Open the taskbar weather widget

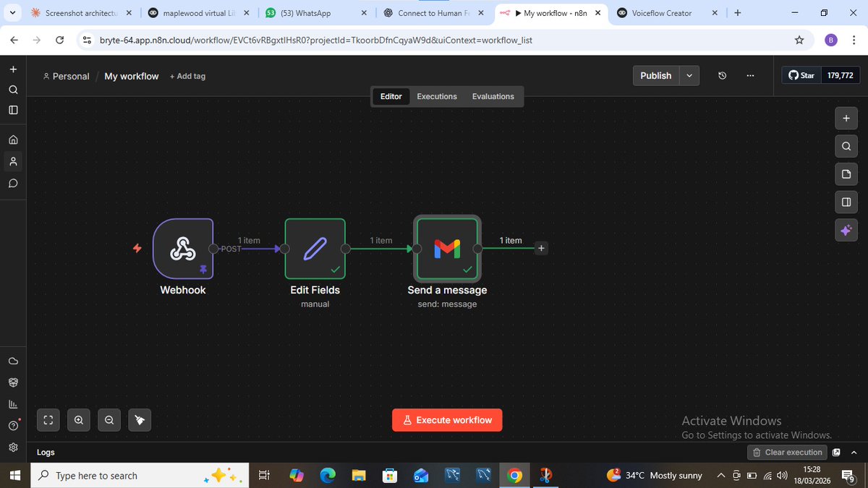(654, 476)
